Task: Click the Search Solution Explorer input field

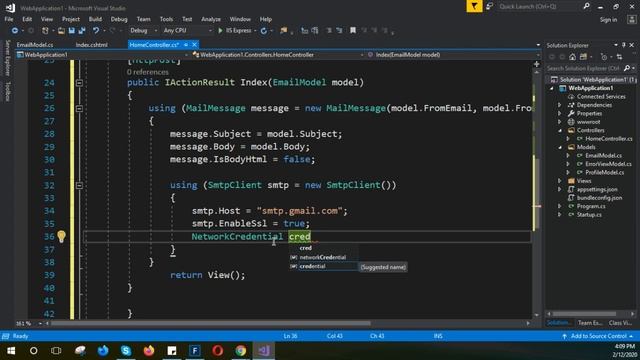Action: click(584, 68)
